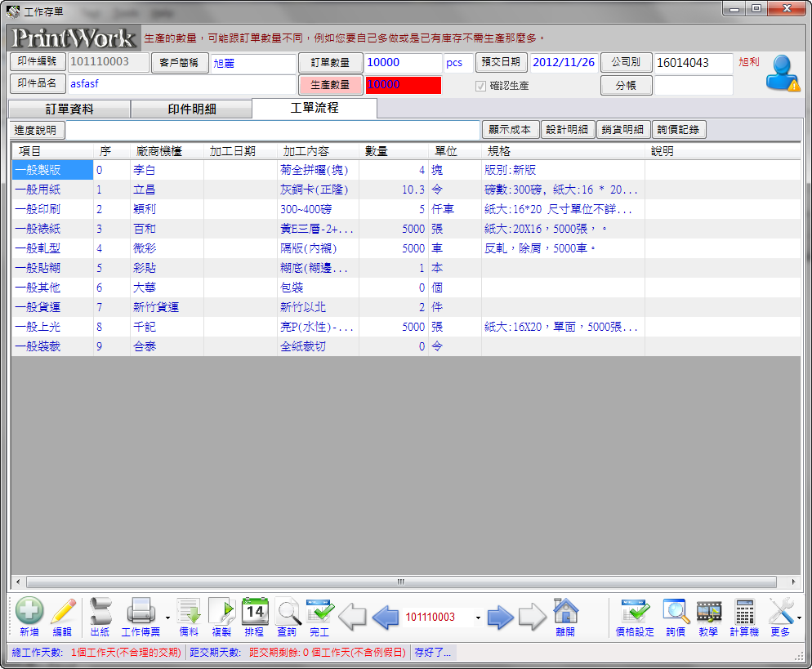812x669 pixels.
Task: Click the 備料 download sheet icon
Action: pos(189,611)
